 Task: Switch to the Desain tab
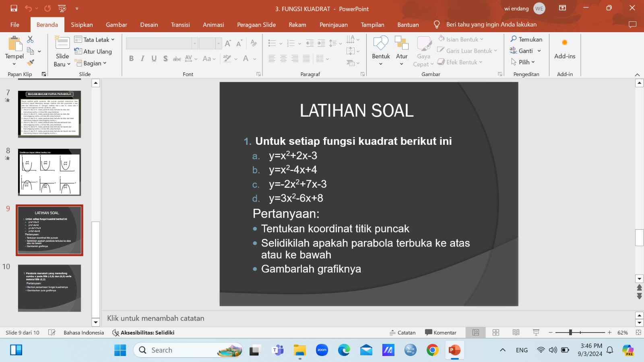point(149,25)
